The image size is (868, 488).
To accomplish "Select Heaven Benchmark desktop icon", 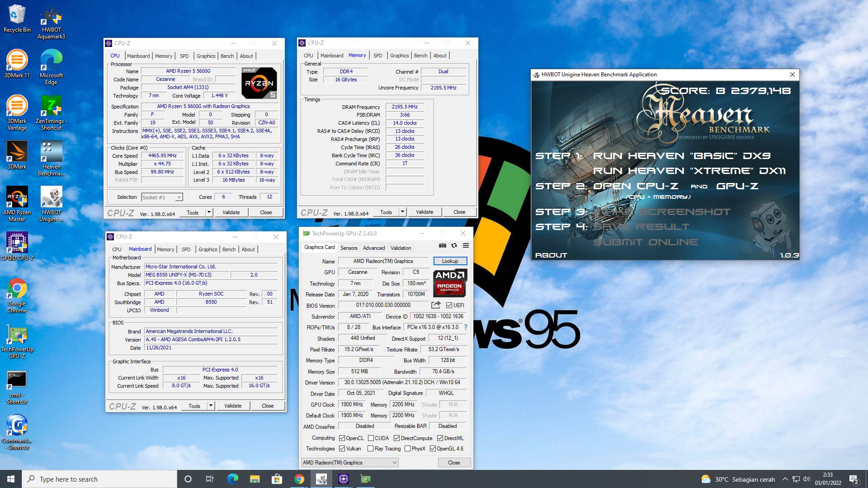I will tap(51, 159).
